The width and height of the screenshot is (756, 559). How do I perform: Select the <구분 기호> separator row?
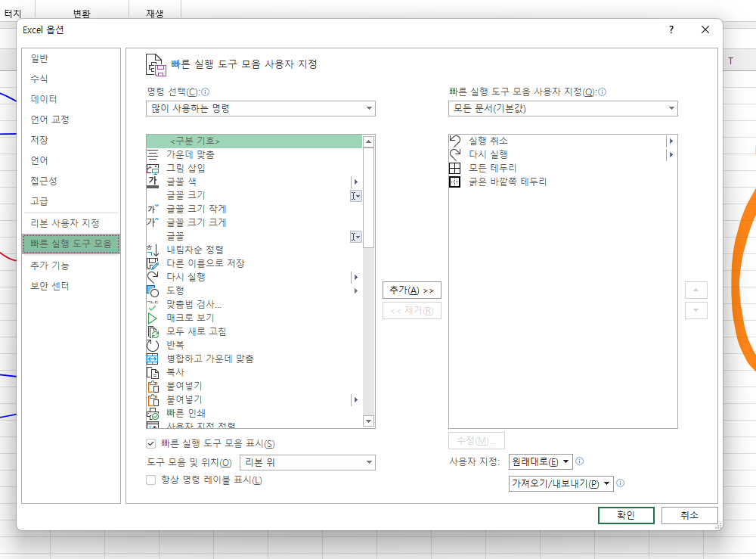point(253,141)
